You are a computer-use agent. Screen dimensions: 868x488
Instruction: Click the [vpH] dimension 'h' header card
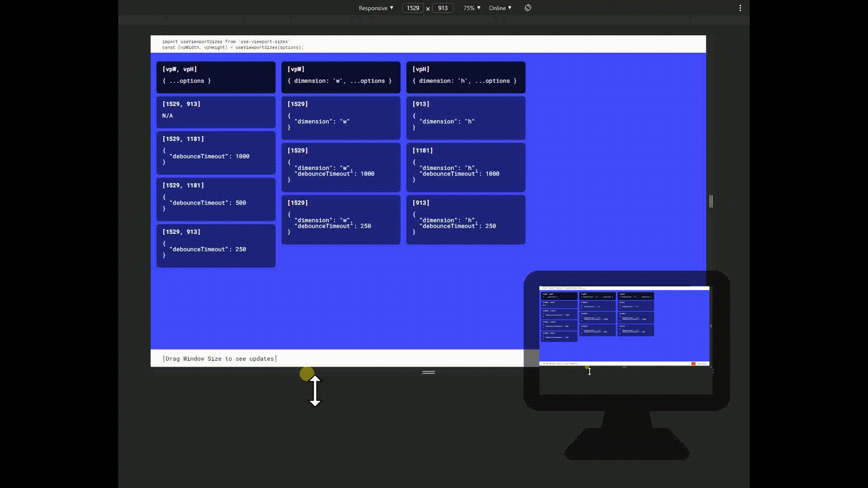coord(466,77)
